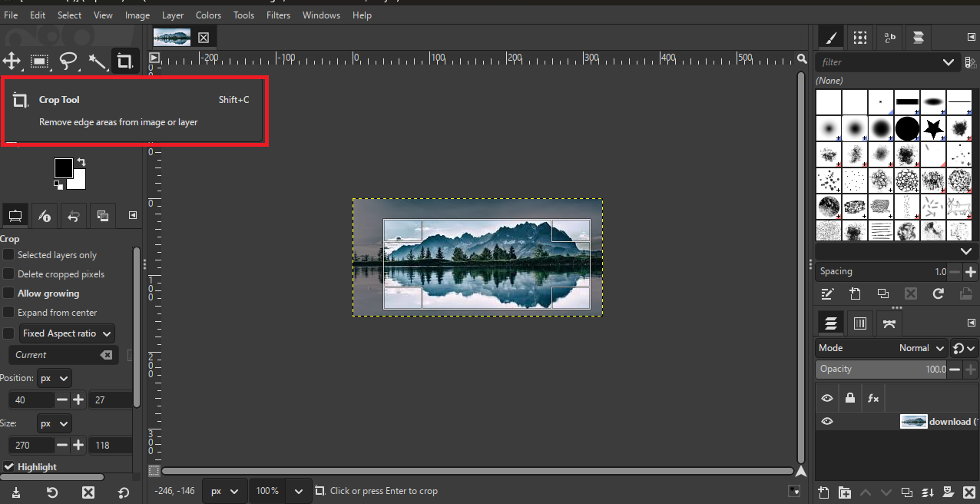
Task: Switch to the Layers tab
Action: coord(829,323)
